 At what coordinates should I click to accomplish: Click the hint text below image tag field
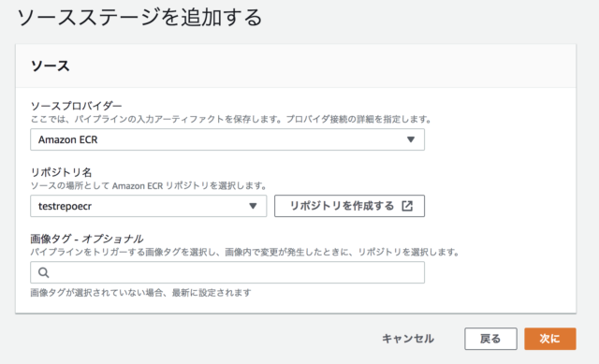141,293
